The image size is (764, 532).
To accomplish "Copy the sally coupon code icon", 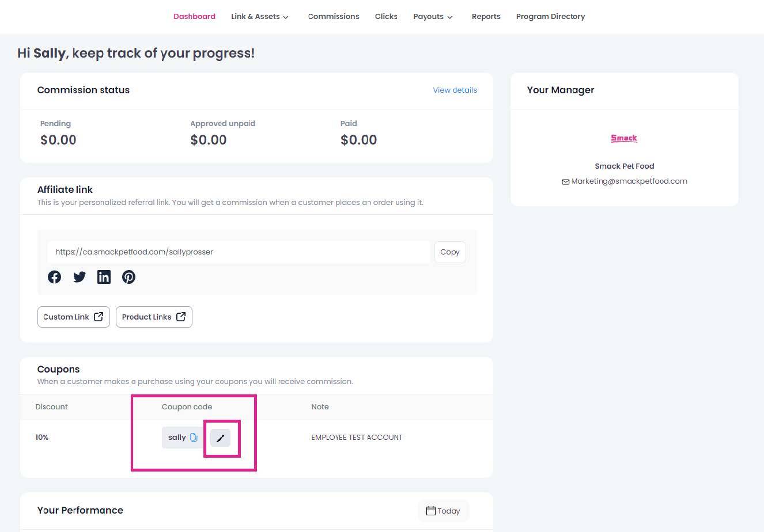I will pyautogui.click(x=194, y=438).
